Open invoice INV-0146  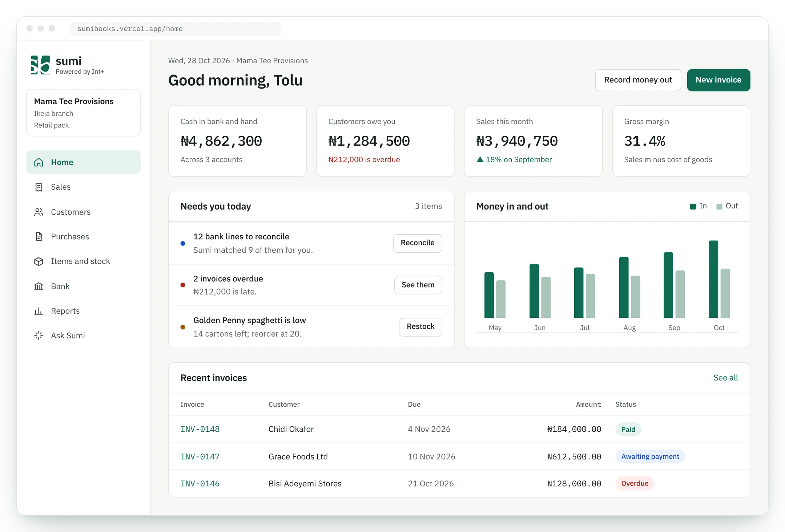click(x=200, y=484)
